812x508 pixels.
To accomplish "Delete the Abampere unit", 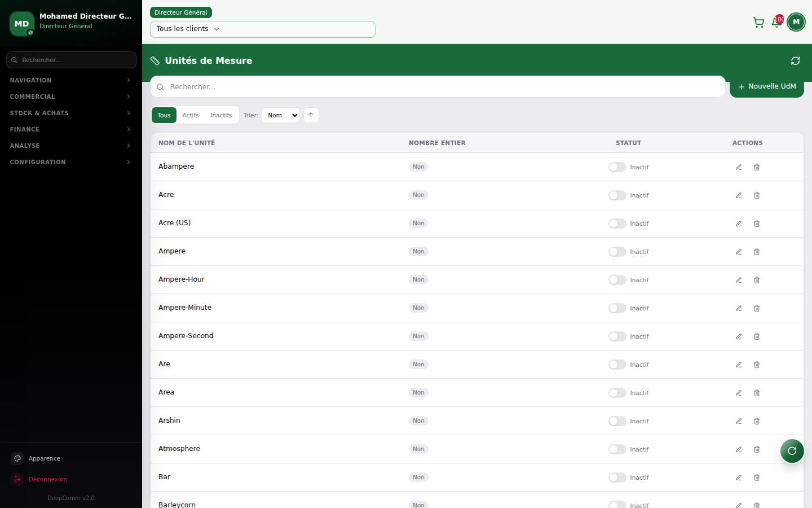I will coord(757,167).
